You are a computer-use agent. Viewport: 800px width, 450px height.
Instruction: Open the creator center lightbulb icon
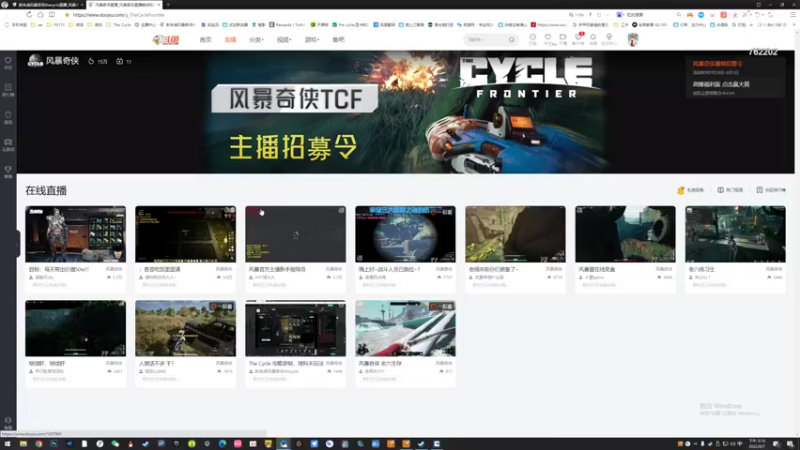tap(609, 39)
